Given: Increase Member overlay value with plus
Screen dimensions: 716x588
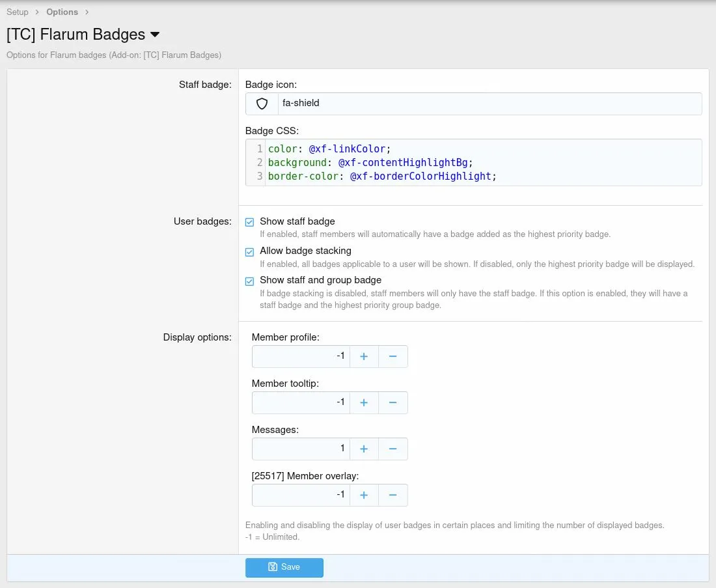Looking at the screenshot, I should pos(364,495).
